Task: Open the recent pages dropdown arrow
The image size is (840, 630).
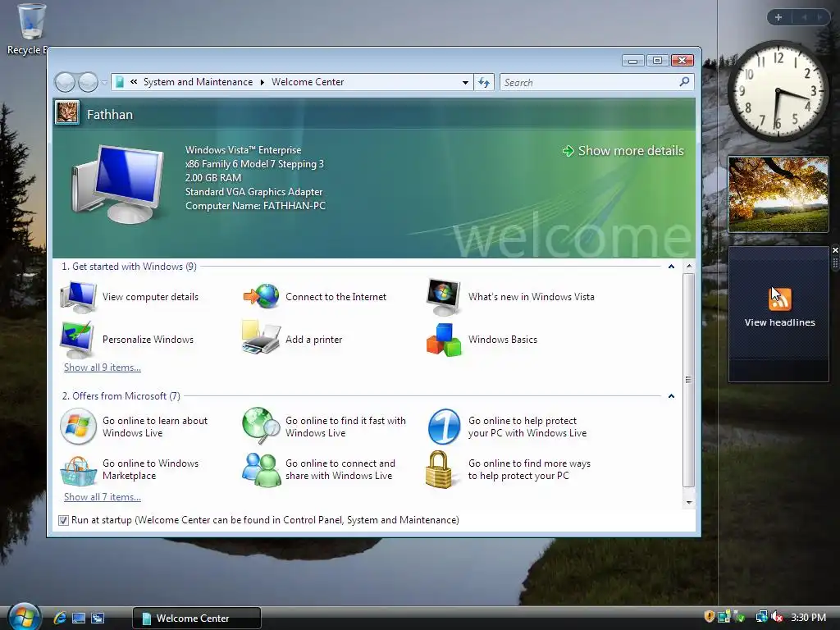Action: coord(104,82)
